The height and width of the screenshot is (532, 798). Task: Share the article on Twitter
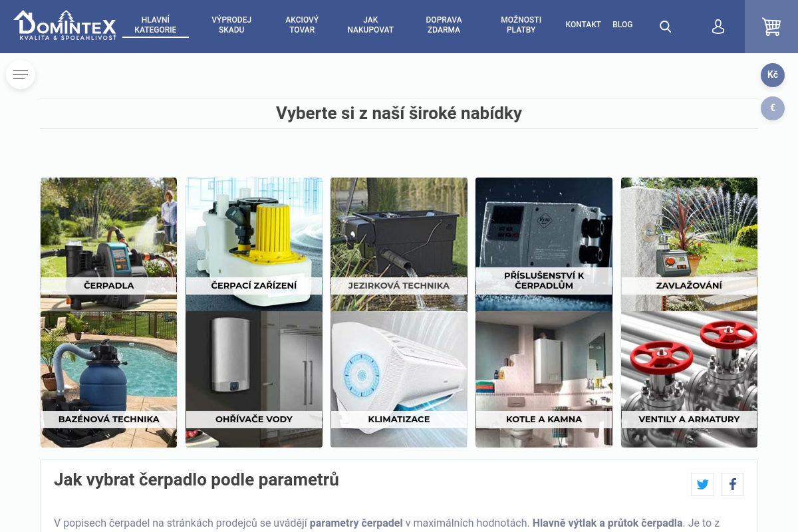pyautogui.click(x=702, y=484)
